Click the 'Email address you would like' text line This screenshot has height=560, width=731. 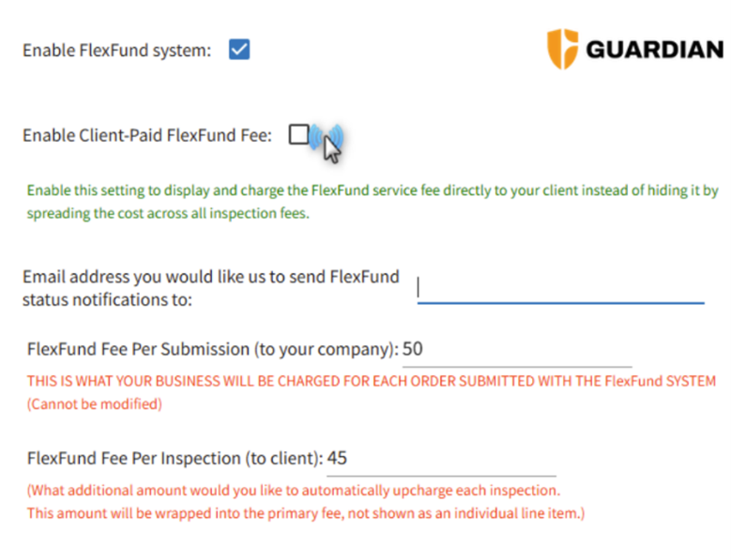click(211, 277)
